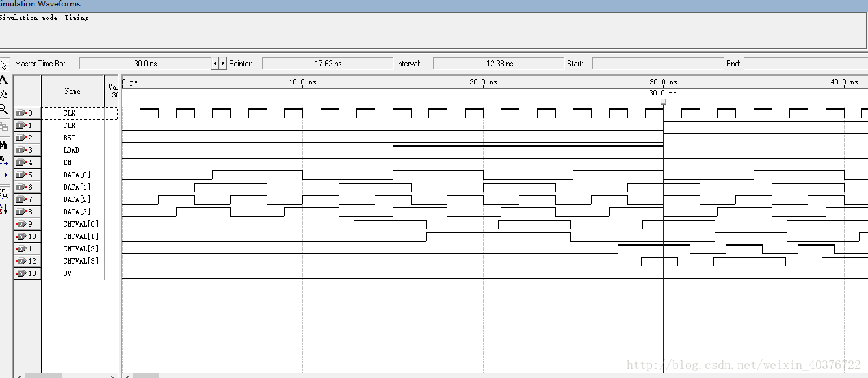Select the CNTVAL[1] signal name
Viewport: 868px width, 378px height.
(x=81, y=236)
